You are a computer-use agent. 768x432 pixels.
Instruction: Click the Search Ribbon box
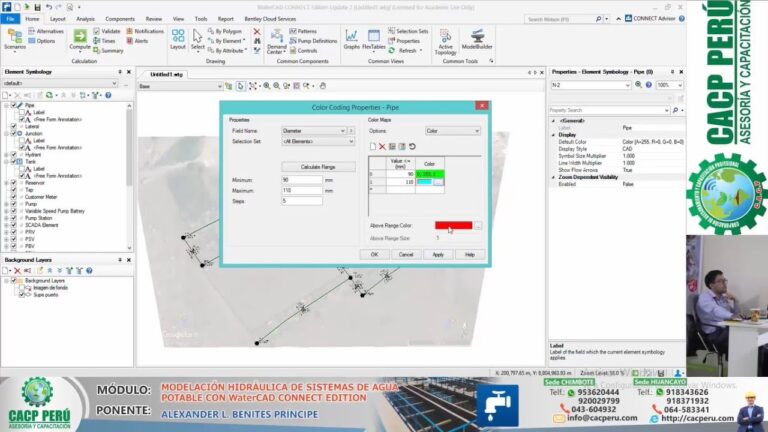click(x=560, y=19)
